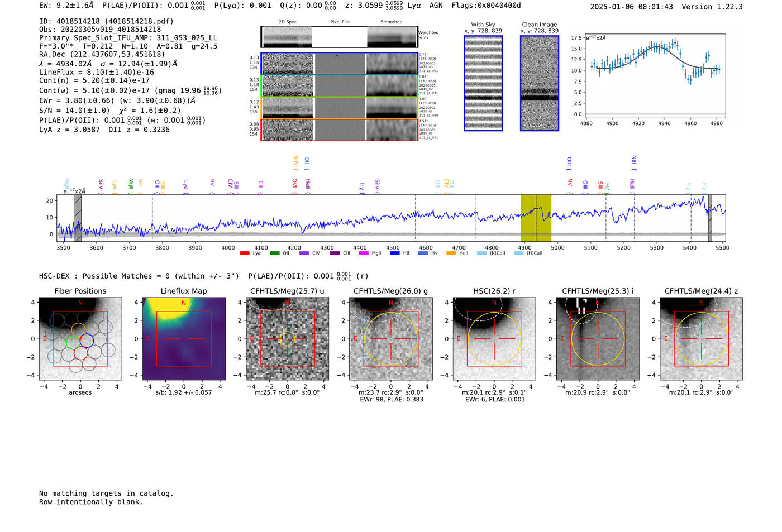The height and width of the screenshot is (532, 782).
Task: Open the Lineflux Map panel
Action: click(184, 339)
